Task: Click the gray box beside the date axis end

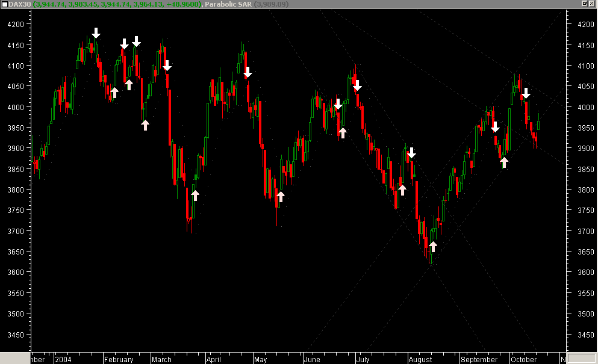Action: (x=582, y=358)
